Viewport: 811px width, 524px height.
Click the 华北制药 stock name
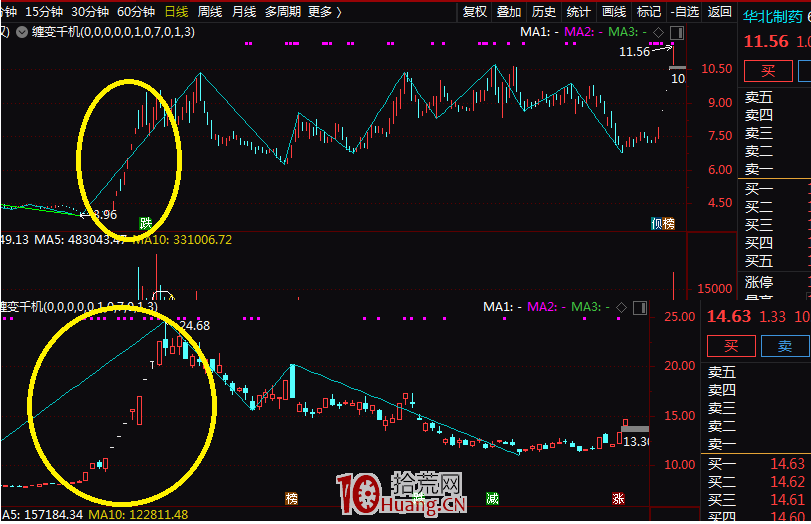click(773, 17)
